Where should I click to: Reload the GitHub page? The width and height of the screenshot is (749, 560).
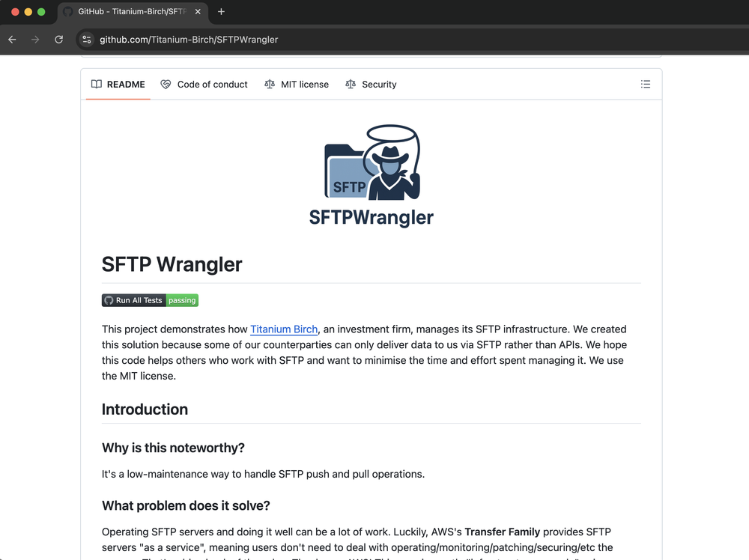(x=58, y=40)
